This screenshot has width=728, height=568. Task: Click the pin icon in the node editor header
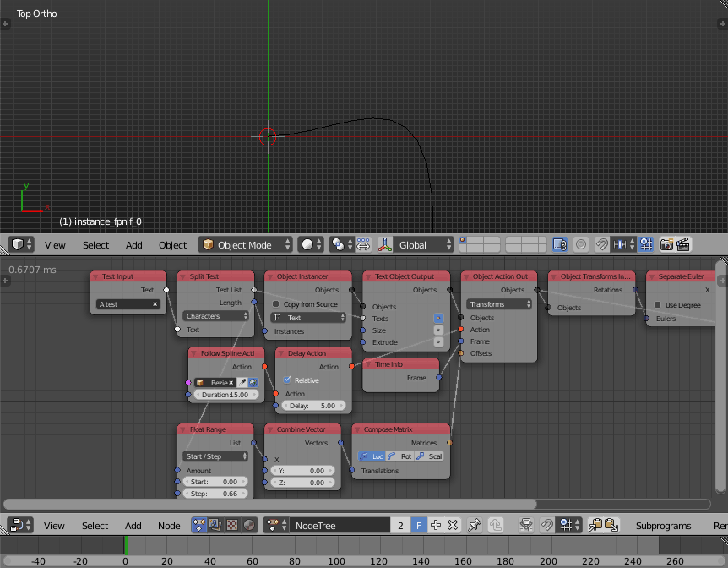click(473, 525)
